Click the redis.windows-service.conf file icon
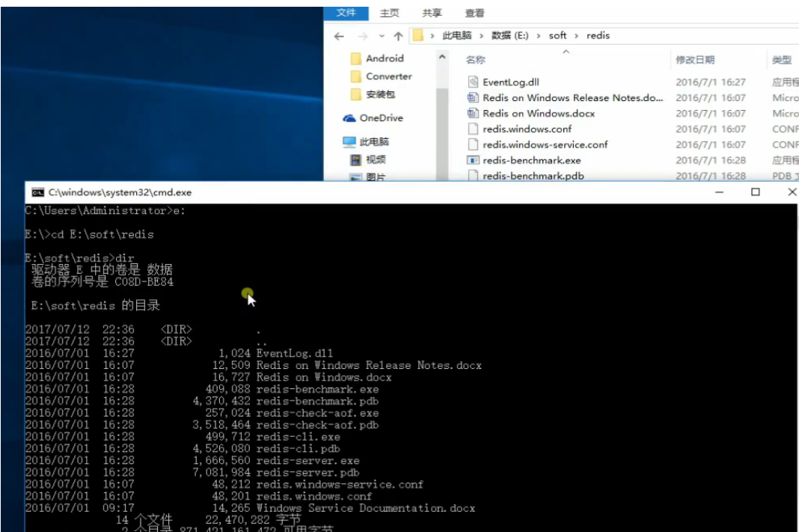Viewport: 799px width, 532px height. click(473, 144)
